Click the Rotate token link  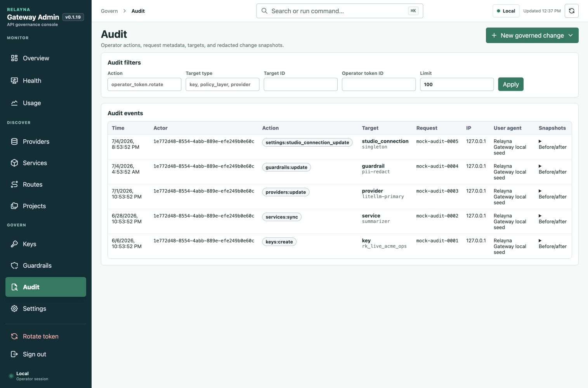pyautogui.click(x=46, y=336)
